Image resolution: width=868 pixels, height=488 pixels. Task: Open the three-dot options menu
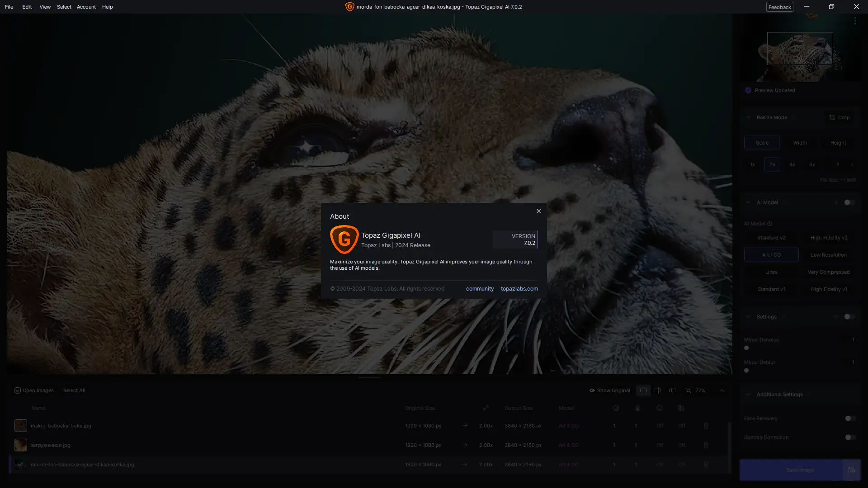coord(855,21)
